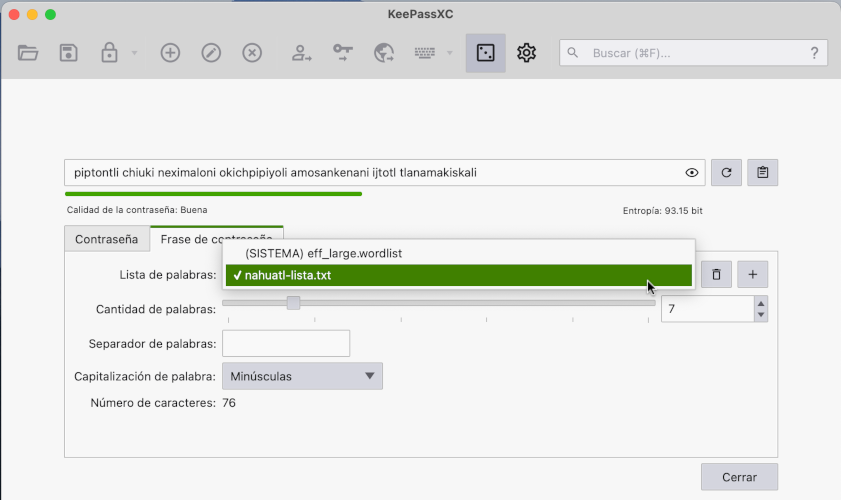The image size is (841, 500).
Task: Click Calidad de la contraseña: Buena label
Action: [x=137, y=210]
